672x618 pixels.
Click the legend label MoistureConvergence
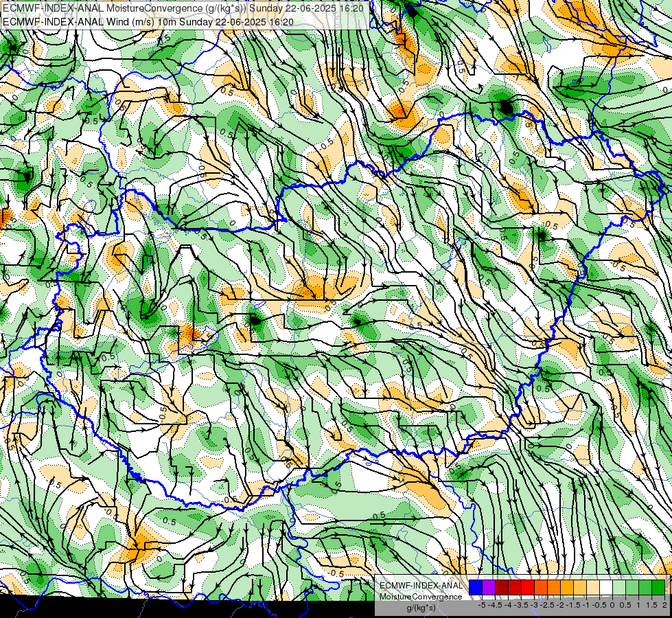tap(421, 597)
